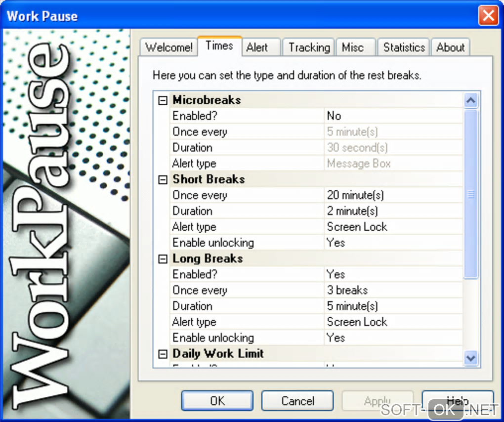Select Long Breaks Alert type 'Screen Lock'
This screenshot has width=504, height=422.
[x=393, y=322]
